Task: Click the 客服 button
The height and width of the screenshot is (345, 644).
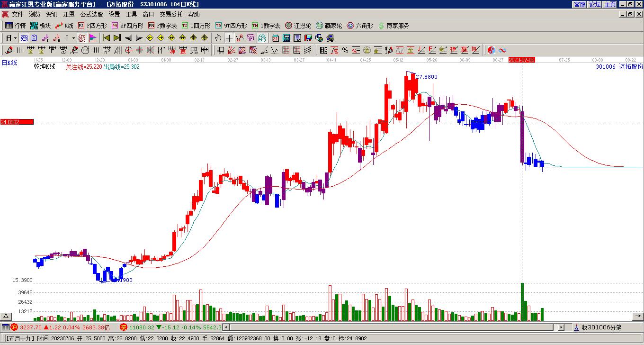Action: [x=580, y=4]
